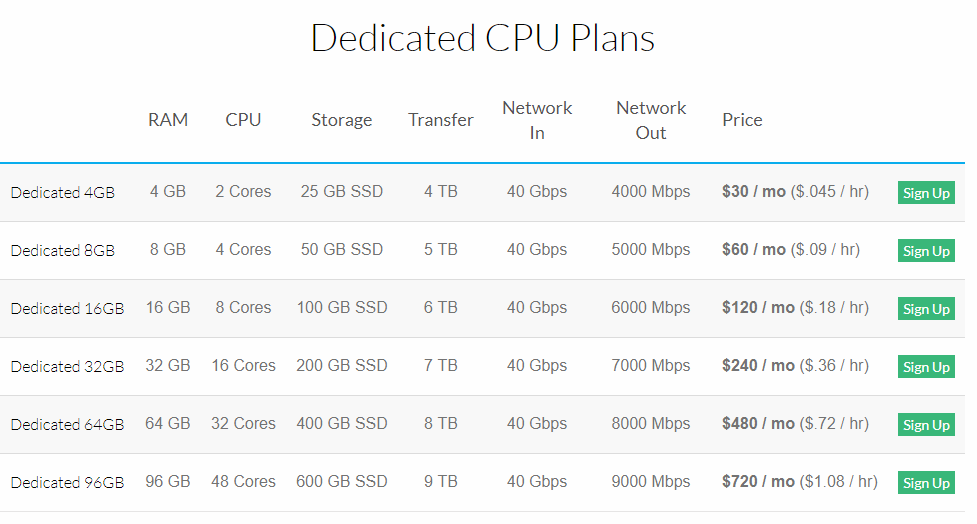Click the Network Out column header
This screenshot has height=524, width=977.
pos(651,120)
